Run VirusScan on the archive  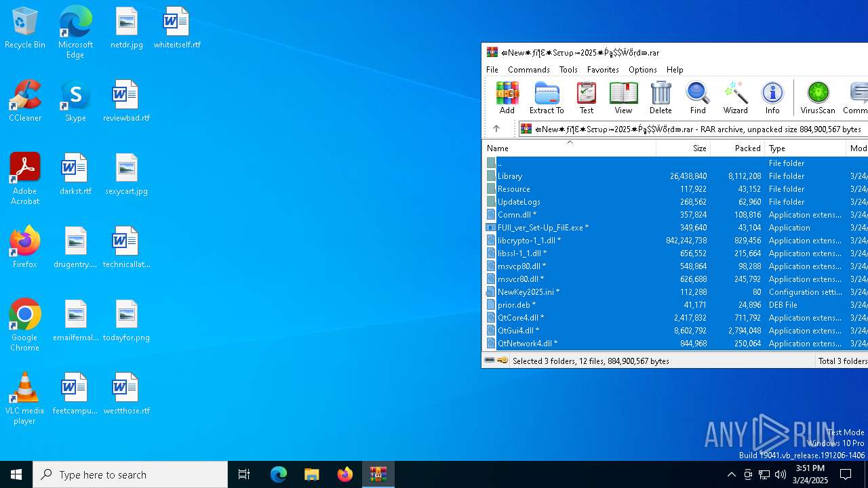[818, 98]
